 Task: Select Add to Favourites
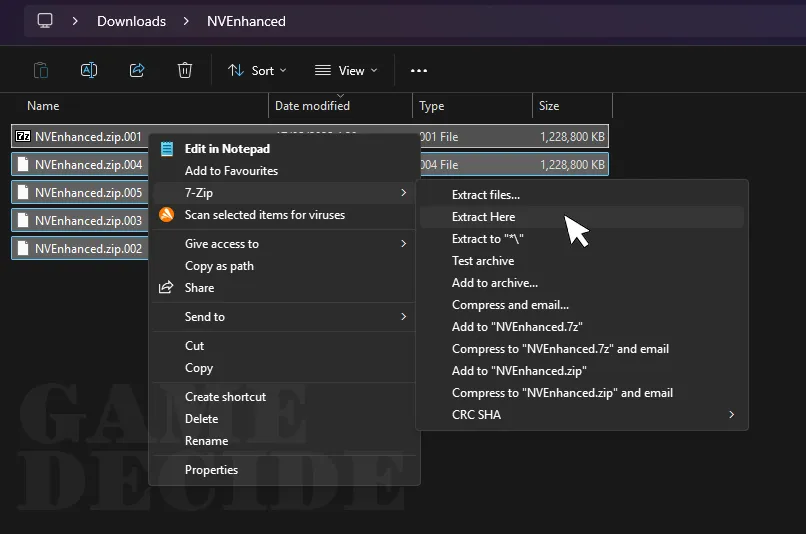click(x=231, y=171)
